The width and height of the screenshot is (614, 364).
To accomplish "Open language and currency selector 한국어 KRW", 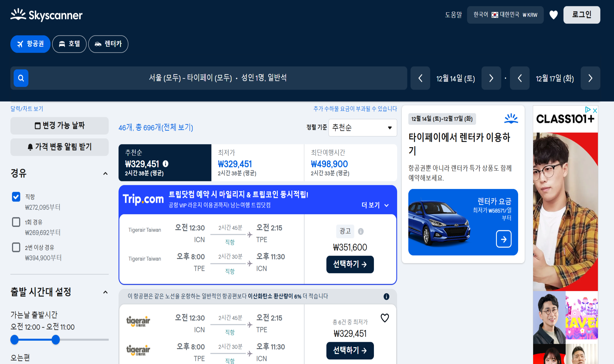I will 505,15.
